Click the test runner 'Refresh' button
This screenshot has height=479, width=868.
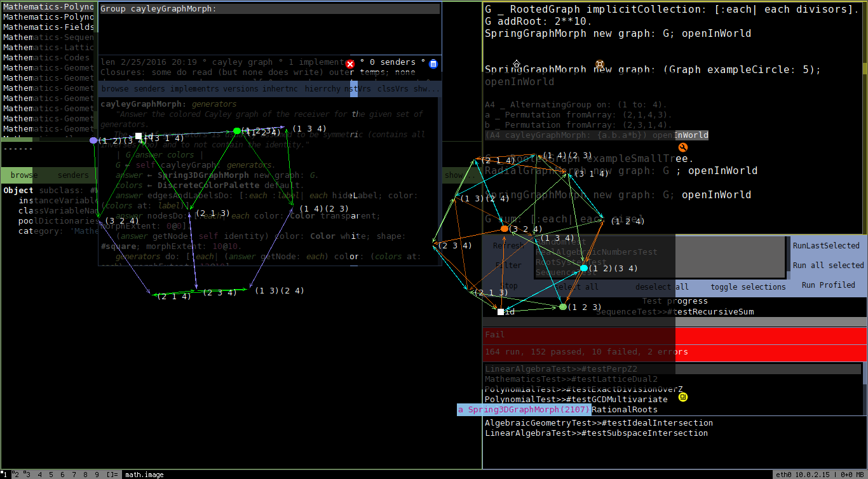coord(508,245)
